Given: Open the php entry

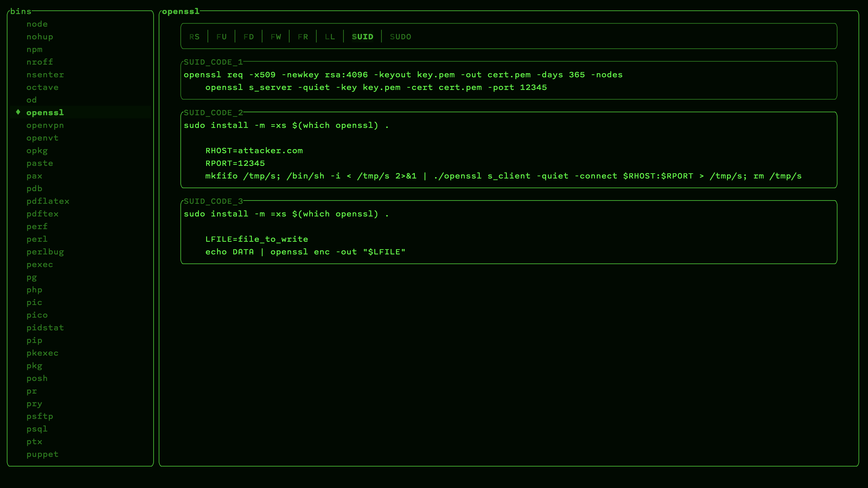Looking at the screenshot, I should pyautogui.click(x=34, y=290).
